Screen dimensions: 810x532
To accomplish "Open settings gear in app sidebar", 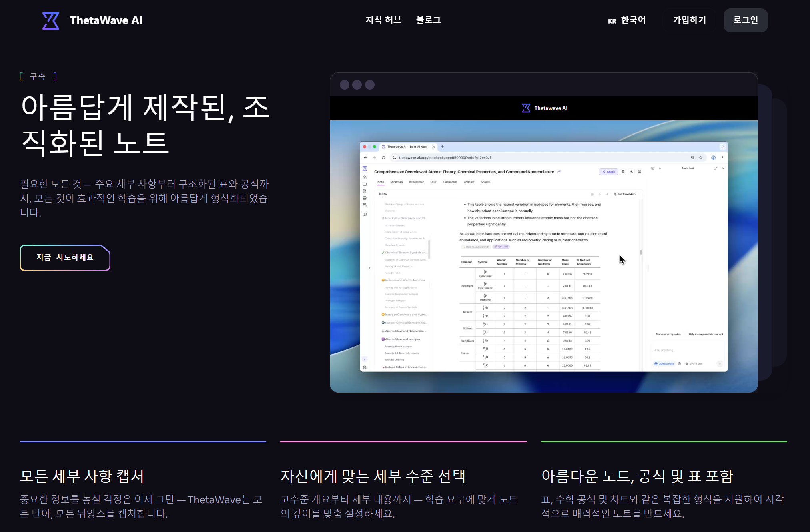I will [365, 367].
